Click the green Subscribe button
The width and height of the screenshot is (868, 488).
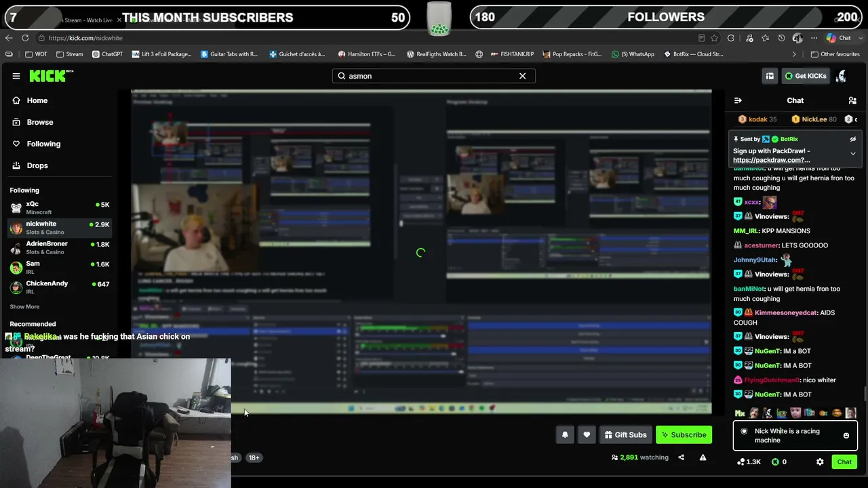pyautogui.click(x=684, y=435)
